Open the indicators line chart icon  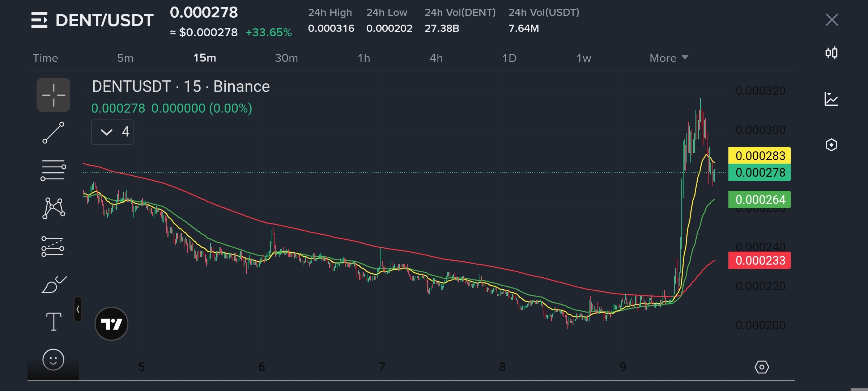pyautogui.click(x=831, y=99)
